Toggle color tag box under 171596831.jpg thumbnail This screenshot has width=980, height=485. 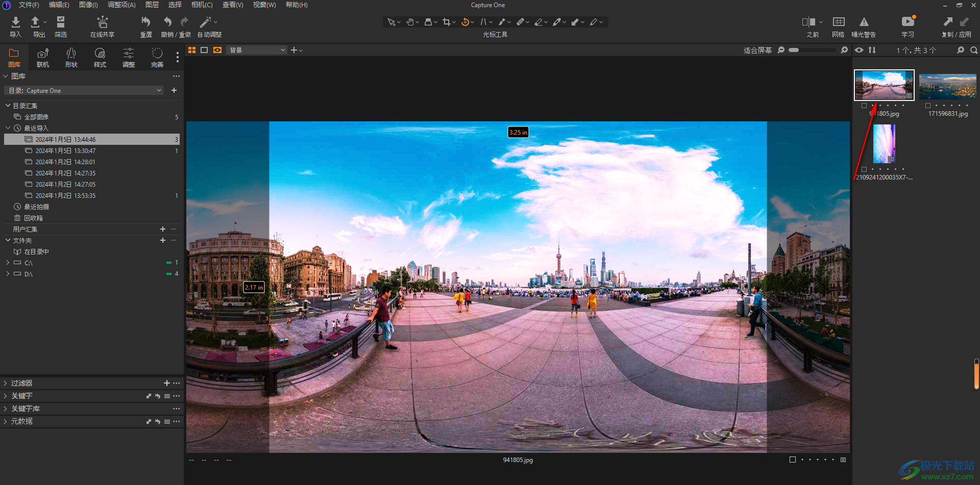click(x=928, y=106)
